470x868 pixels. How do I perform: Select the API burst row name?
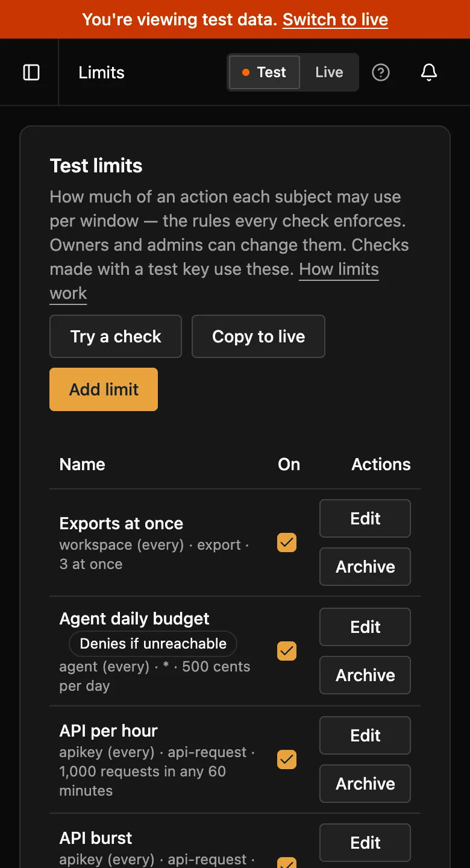(x=96, y=838)
